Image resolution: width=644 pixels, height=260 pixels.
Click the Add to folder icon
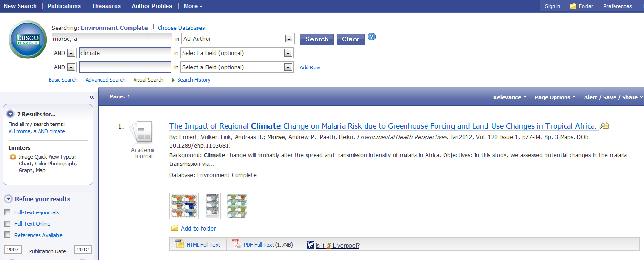click(175, 228)
